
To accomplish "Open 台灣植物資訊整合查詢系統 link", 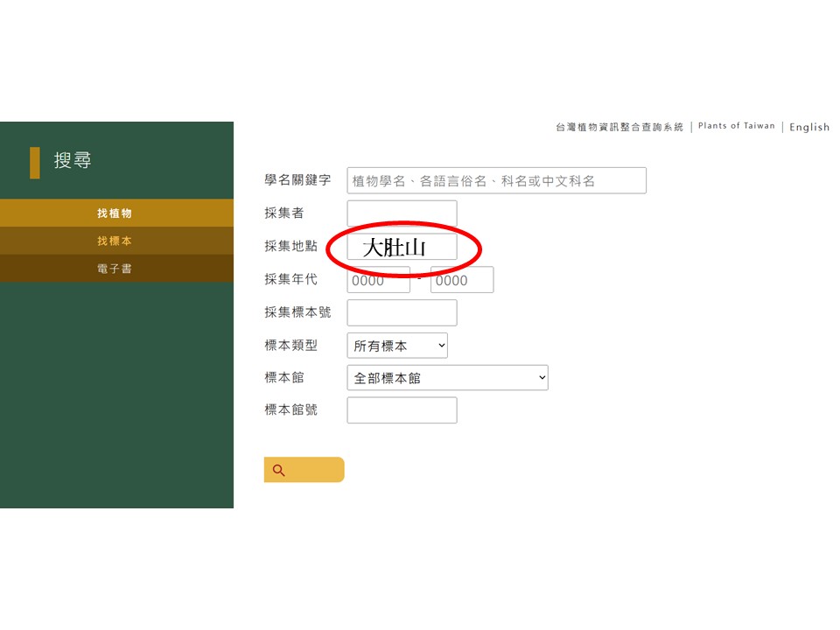I will [x=619, y=127].
